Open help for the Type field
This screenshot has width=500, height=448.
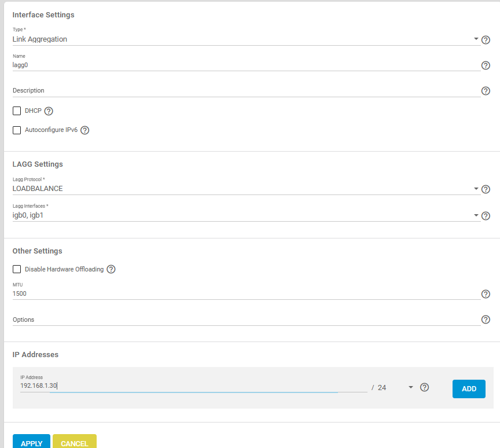pyautogui.click(x=486, y=40)
